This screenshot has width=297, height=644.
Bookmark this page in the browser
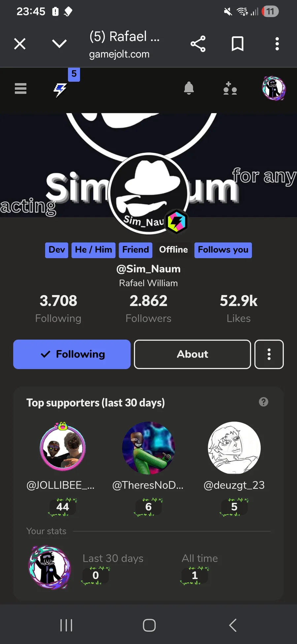[x=238, y=44]
